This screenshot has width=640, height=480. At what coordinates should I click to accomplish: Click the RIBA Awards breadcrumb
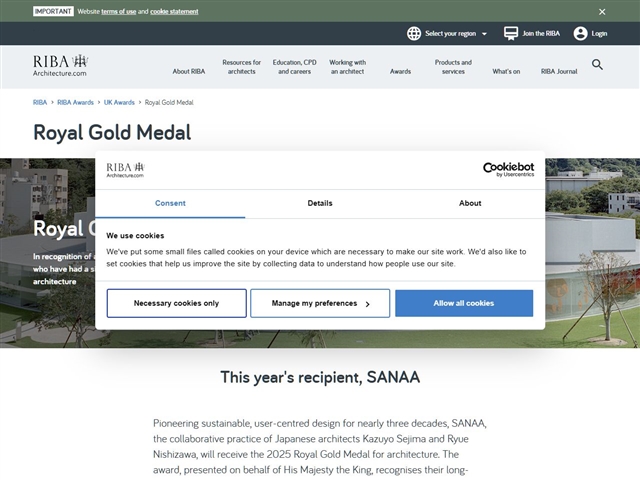coord(75,102)
